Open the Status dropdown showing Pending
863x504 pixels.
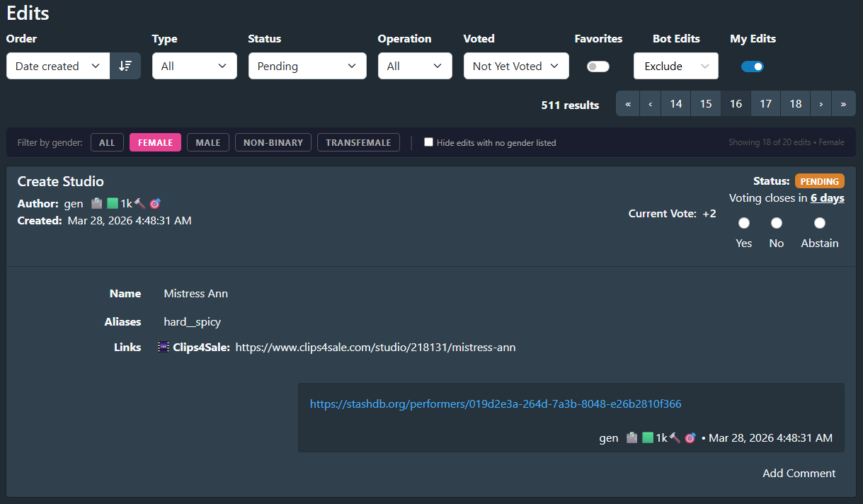click(x=307, y=66)
